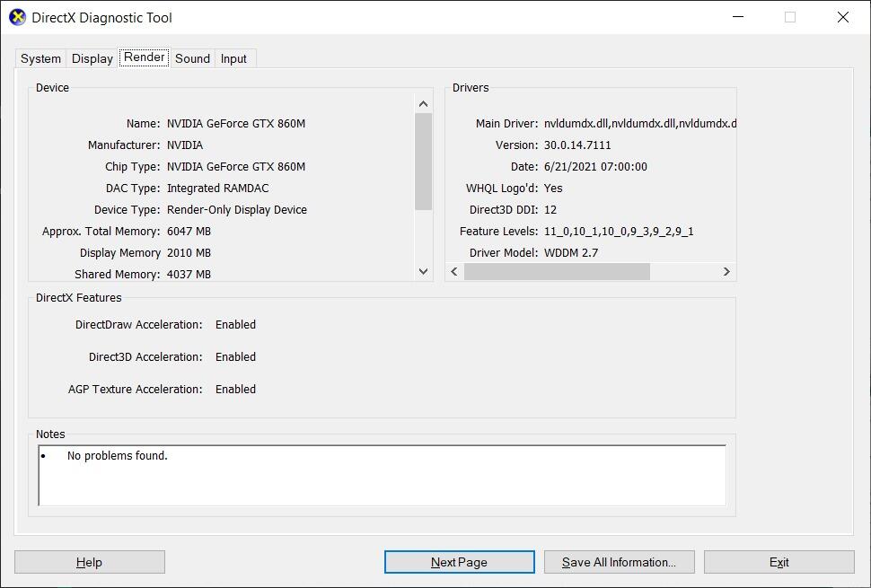The image size is (871, 588).
Task: Open the Input tab
Action: 233,58
